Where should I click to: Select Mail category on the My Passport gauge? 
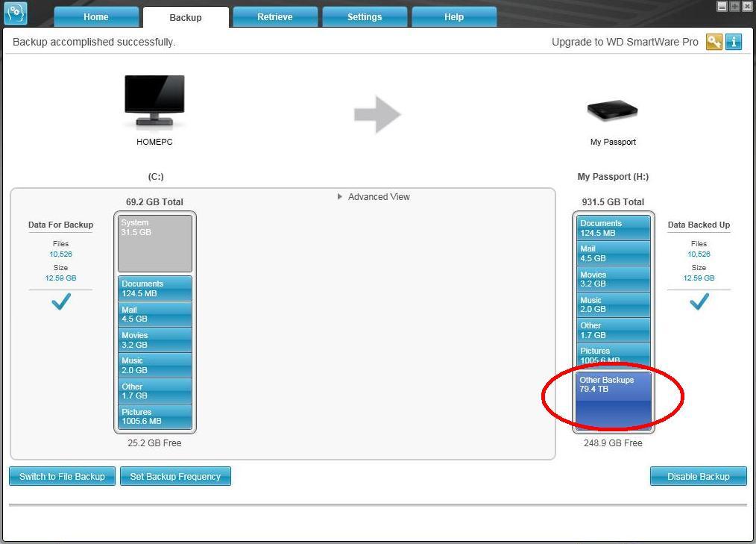click(x=614, y=254)
